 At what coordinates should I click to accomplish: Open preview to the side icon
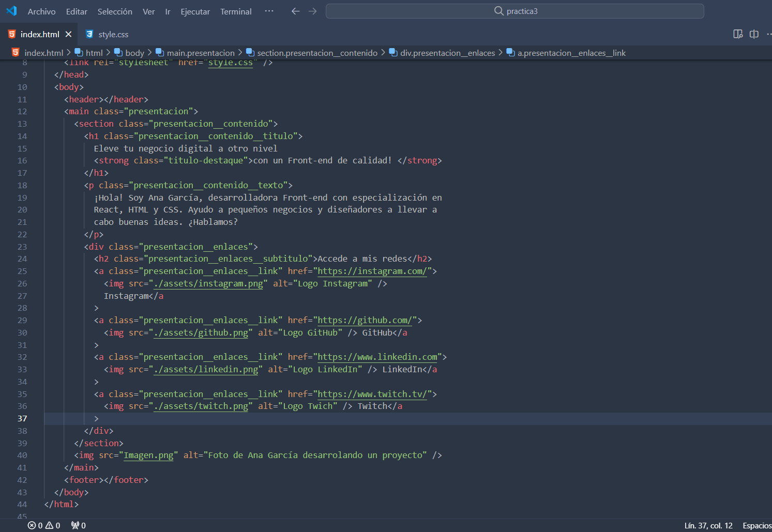[x=738, y=34]
